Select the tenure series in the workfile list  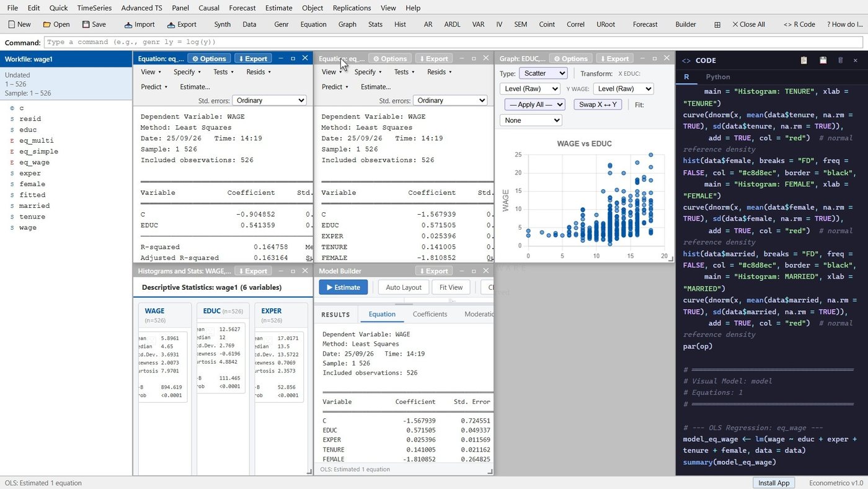[32, 217]
